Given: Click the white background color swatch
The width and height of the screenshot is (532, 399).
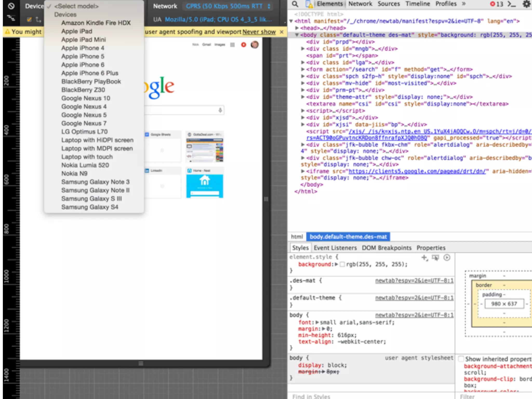Looking at the screenshot, I should pyautogui.click(x=342, y=264).
